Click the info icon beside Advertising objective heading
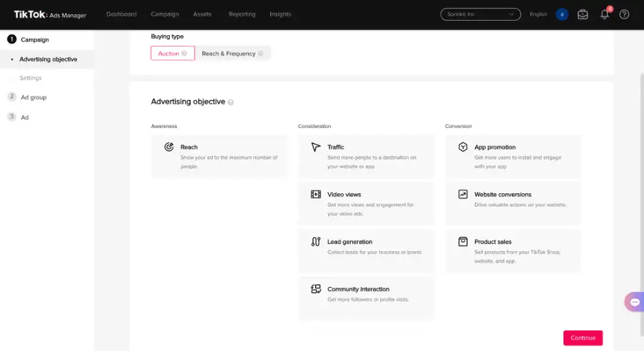The image size is (644, 351). pos(230,103)
